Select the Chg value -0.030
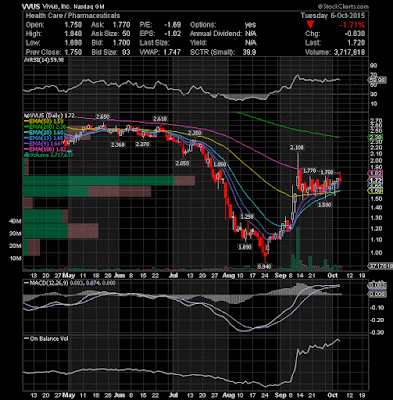This screenshot has height=400, width=393. point(356,34)
